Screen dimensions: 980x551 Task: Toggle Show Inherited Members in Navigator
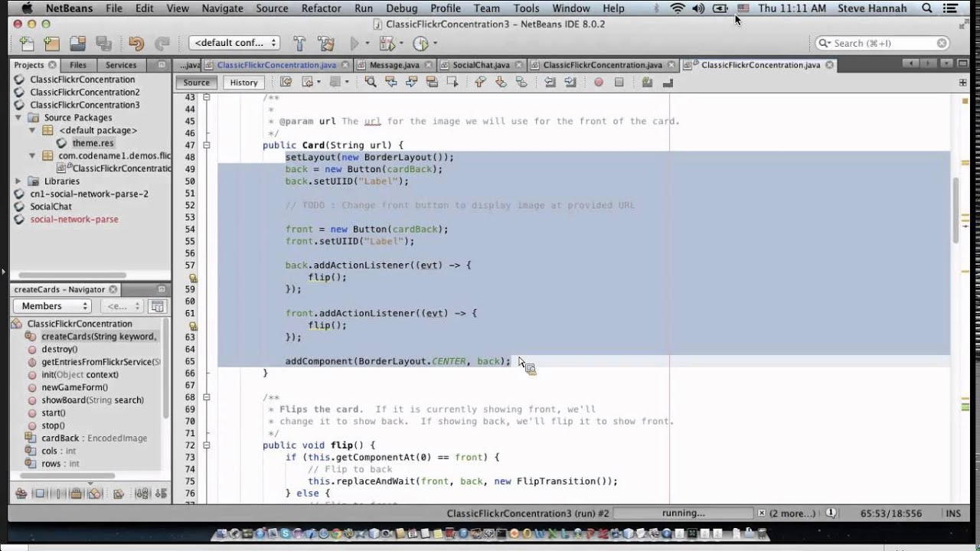click(21, 494)
